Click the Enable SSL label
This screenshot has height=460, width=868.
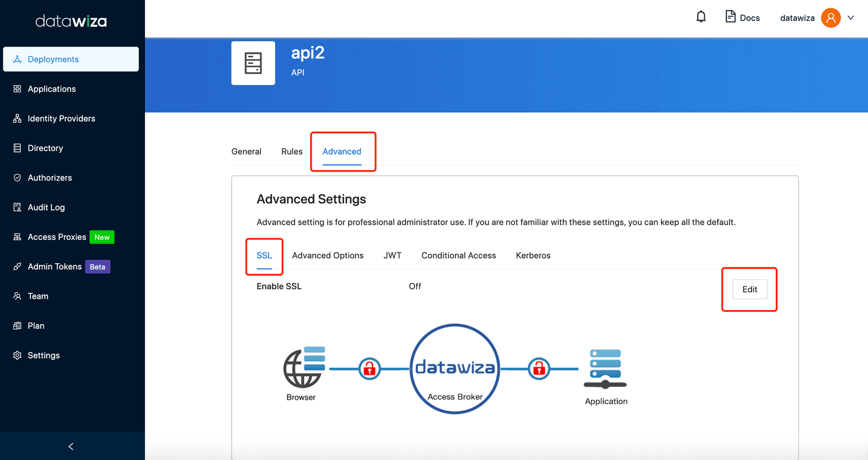[279, 286]
